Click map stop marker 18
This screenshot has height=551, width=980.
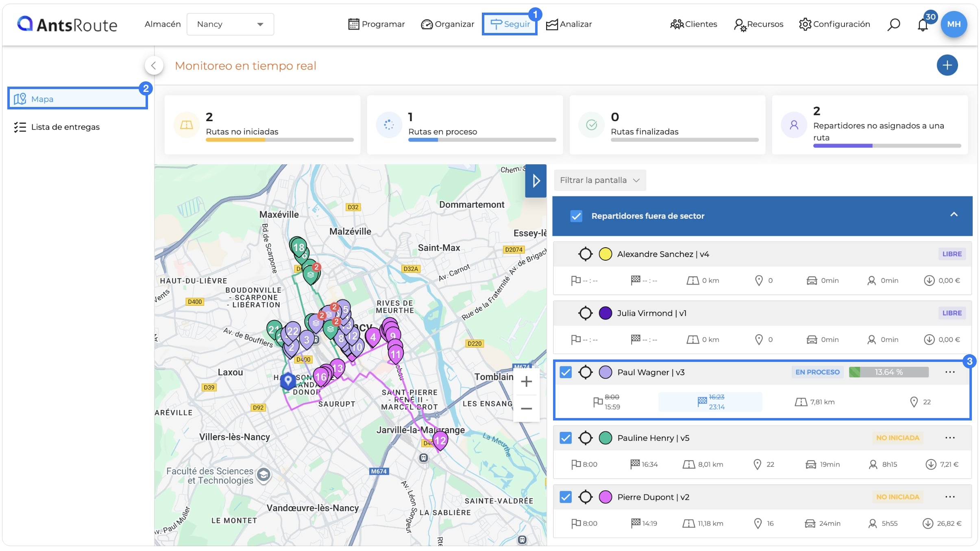(x=298, y=247)
